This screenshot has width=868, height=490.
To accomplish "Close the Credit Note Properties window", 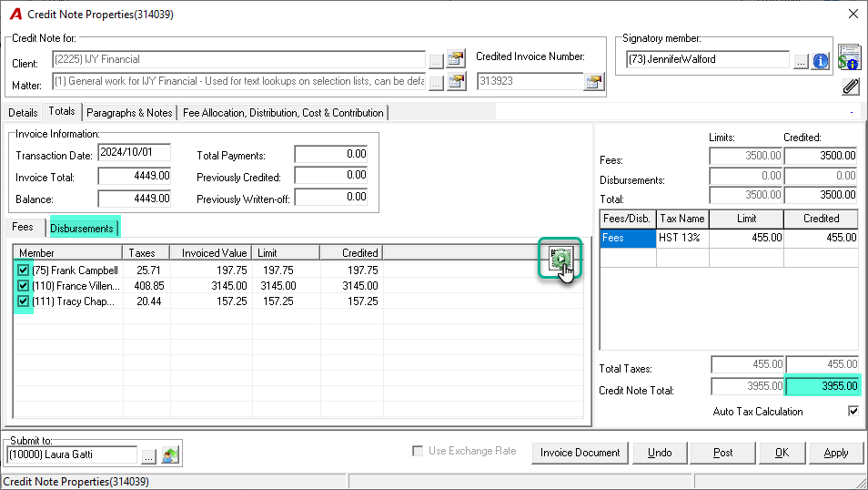I will [x=853, y=14].
